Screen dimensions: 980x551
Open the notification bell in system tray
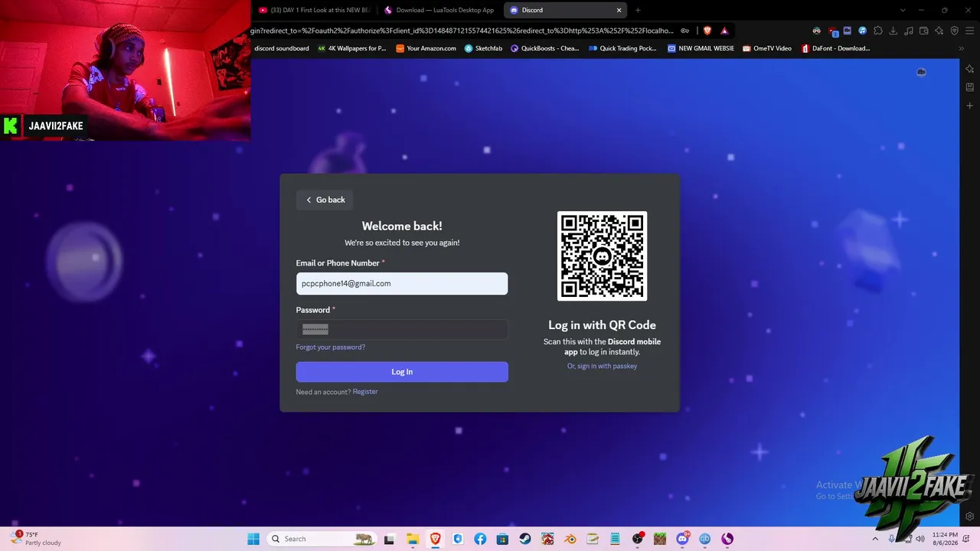pos(968,539)
